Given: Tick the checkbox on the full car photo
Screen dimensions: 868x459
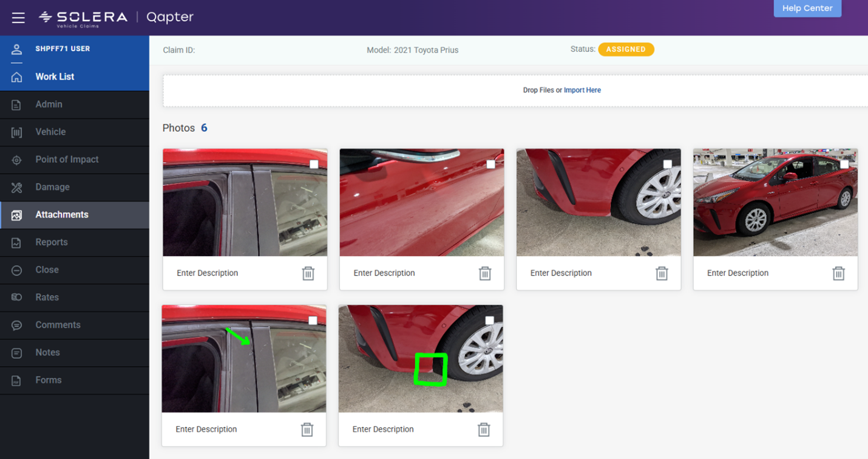Looking at the screenshot, I should click(844, 165).
